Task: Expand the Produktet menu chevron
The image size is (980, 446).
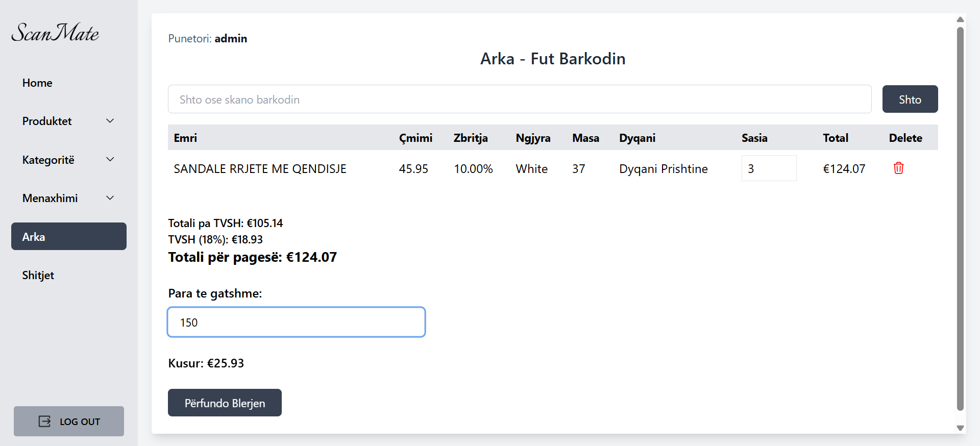Action: point(110,121)
